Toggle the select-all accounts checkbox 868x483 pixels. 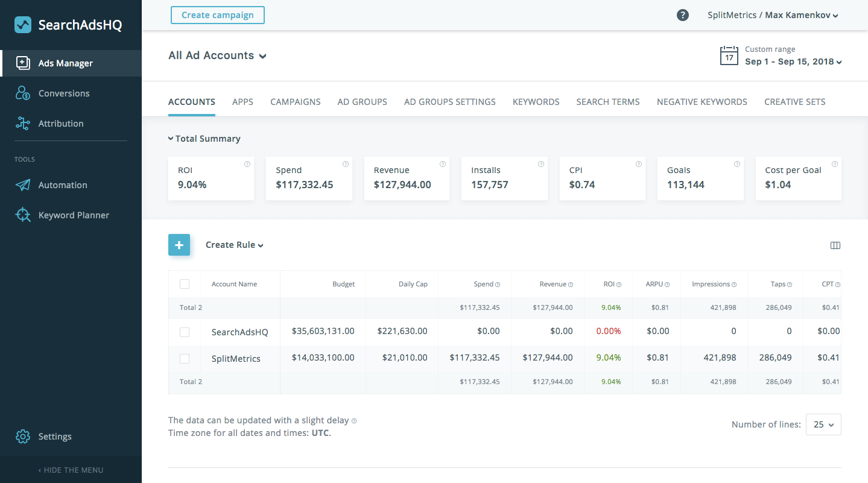(185, 284)
